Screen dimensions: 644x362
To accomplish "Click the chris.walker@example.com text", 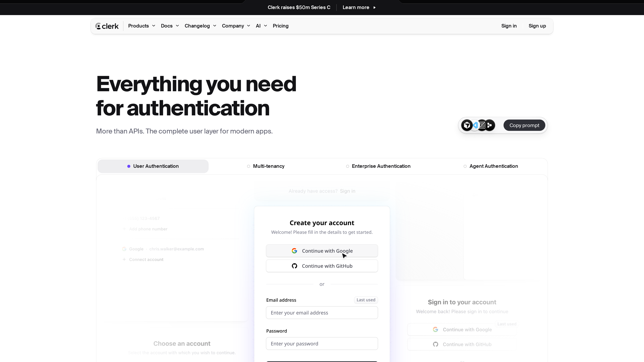I will tap(176, 249).
